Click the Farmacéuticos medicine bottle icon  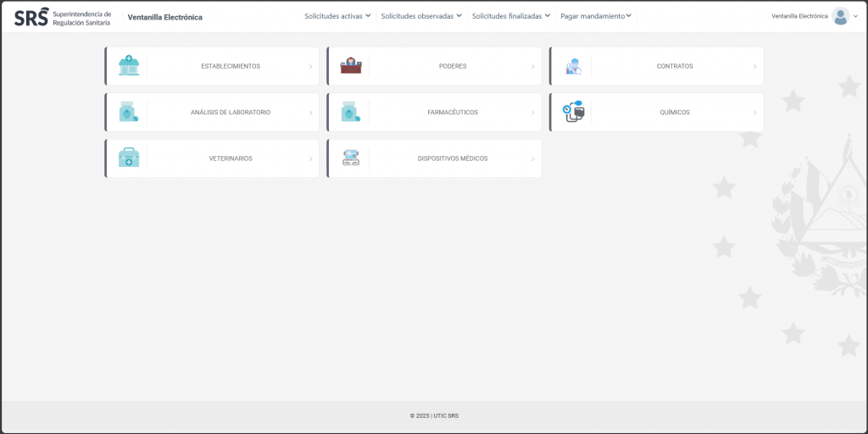click(351, 112)
